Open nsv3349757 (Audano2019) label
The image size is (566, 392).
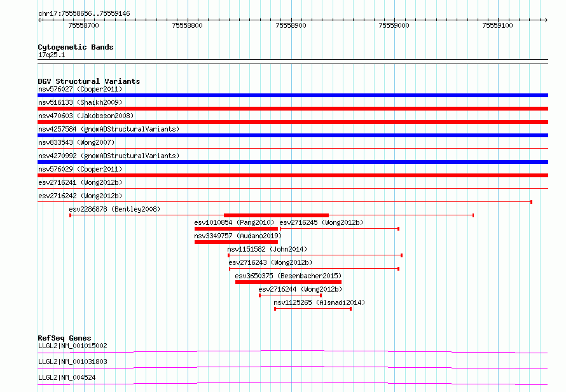(x=238, y=236)
